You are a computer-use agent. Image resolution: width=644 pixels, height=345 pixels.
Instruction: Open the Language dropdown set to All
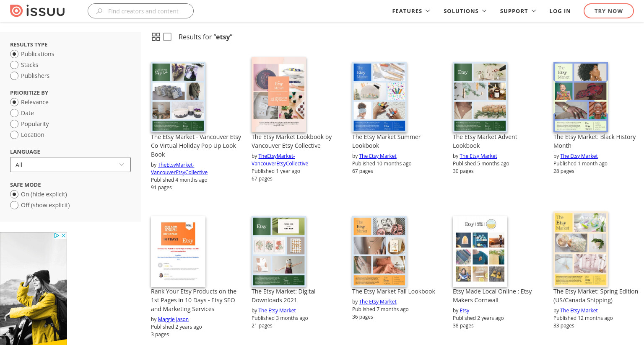pos(70,165)
